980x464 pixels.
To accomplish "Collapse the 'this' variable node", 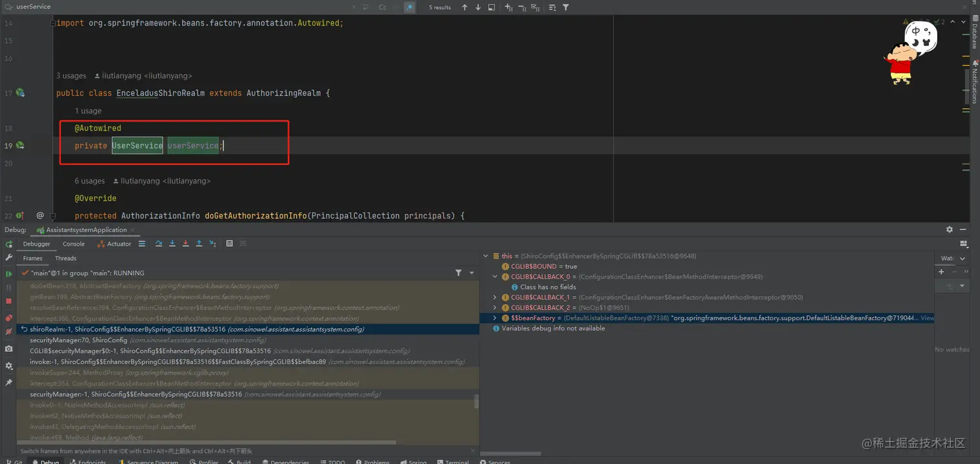I will tap(485, 256).
